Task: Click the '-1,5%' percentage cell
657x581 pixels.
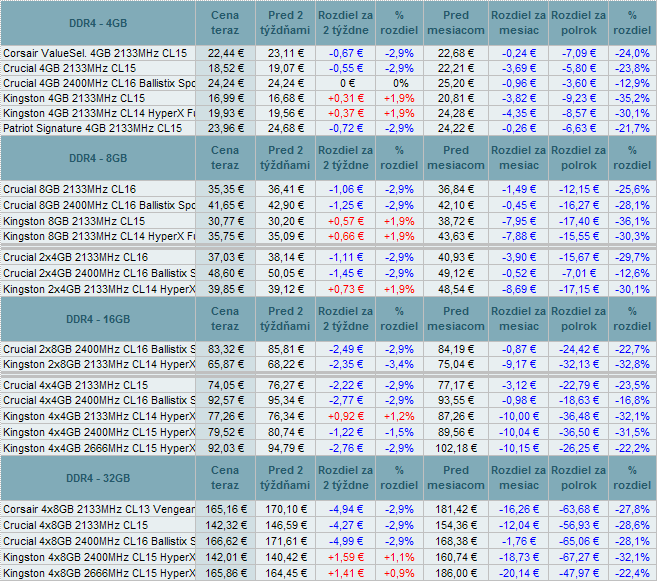Action: click(x=400, y=432)
